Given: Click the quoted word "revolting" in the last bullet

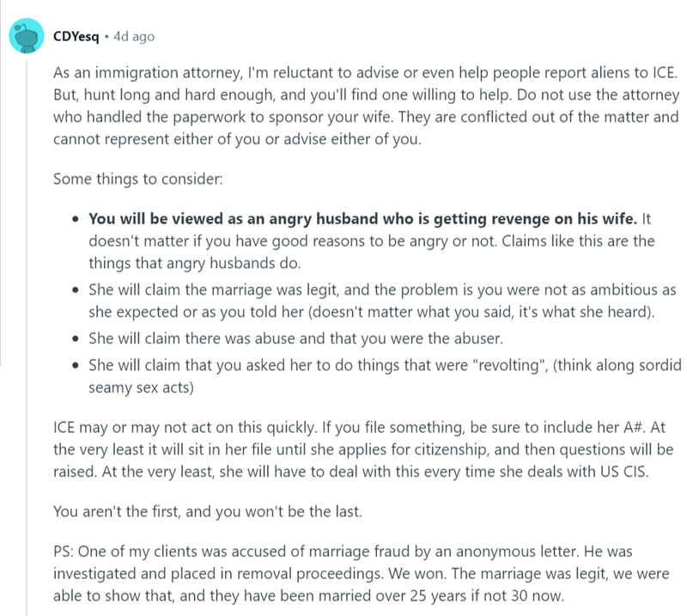Looking at the screenshot, I should click(x=508, y=365).
